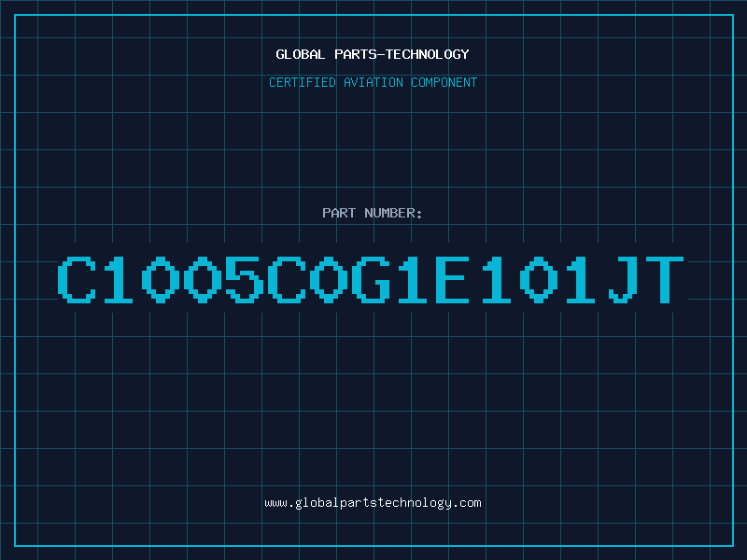Select the part number C1005C0G1E101JT
747x560 pixels.
click(x=371, y=279)
